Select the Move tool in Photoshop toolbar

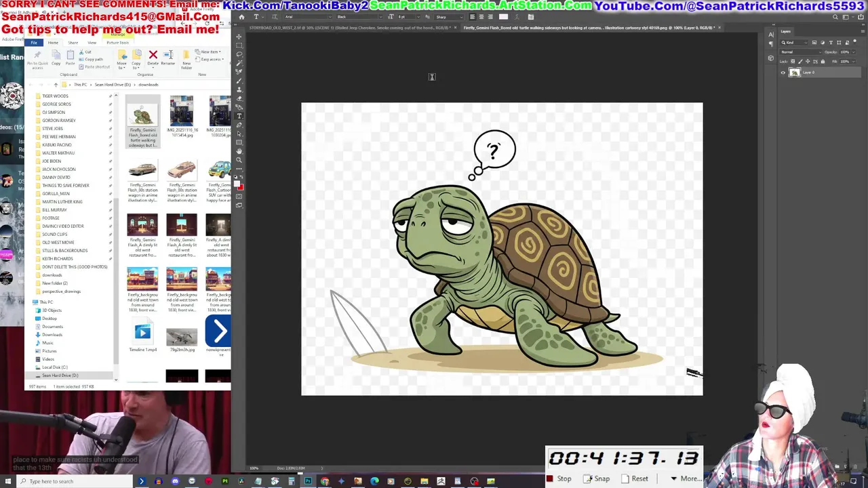pyautogui.click(x=239, y=37)
